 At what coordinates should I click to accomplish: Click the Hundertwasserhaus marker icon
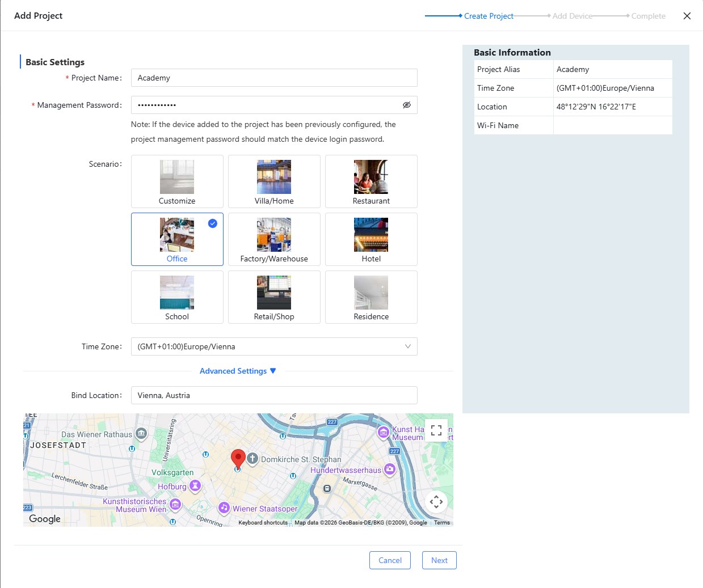click(389, 469)
